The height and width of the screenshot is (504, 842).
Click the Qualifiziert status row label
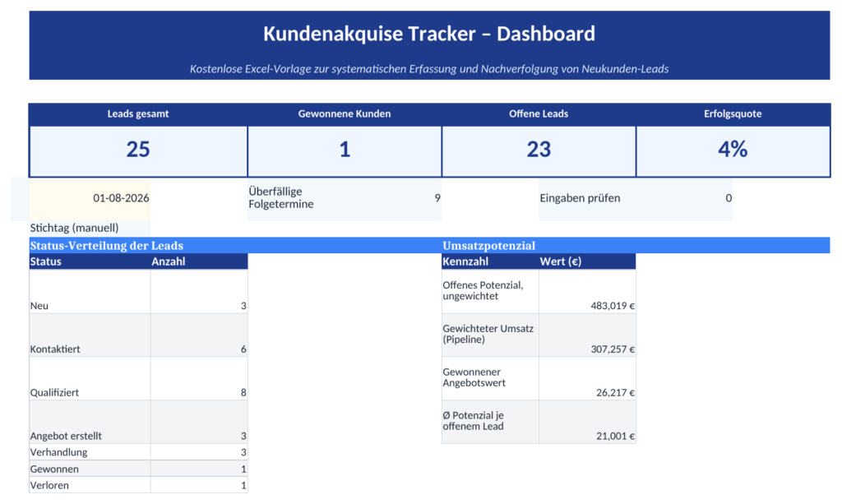(x=54, y=392)
